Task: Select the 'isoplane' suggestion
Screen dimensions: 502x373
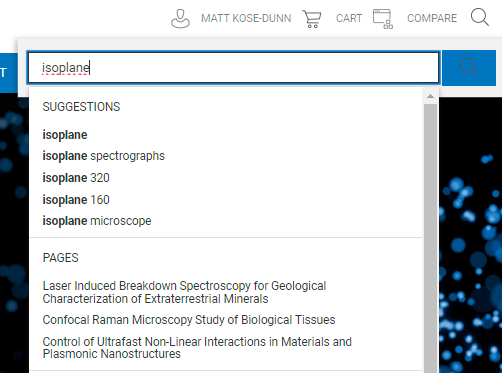Action: (x=65, y=135)
